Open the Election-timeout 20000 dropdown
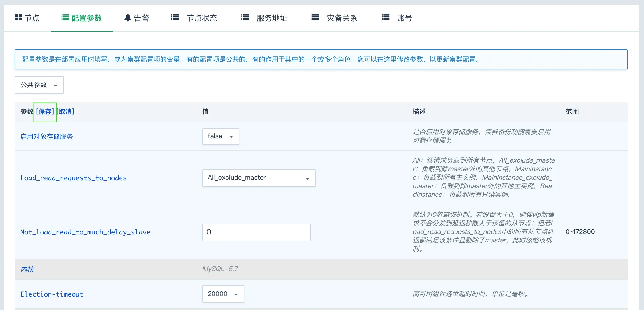The image size is (644, 310). (x=223, y=294)
